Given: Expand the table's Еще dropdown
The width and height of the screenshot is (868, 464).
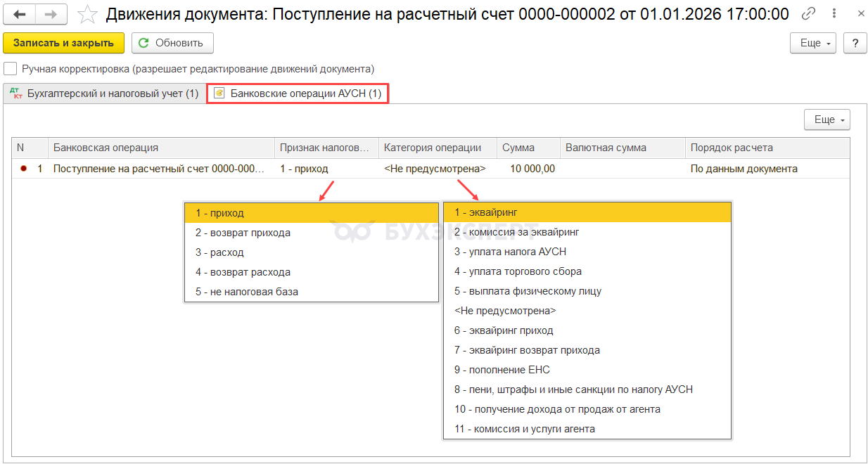Looking at the screenshot, I should click(826, 120).
